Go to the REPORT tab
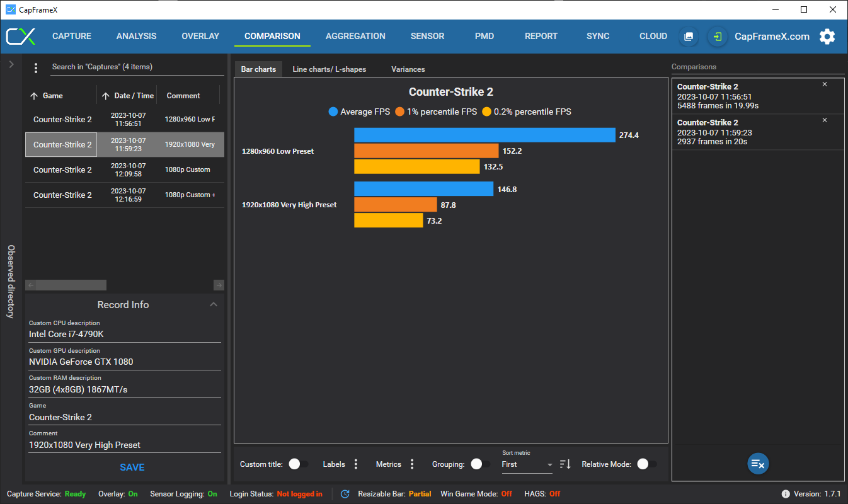 click(541, 37)
